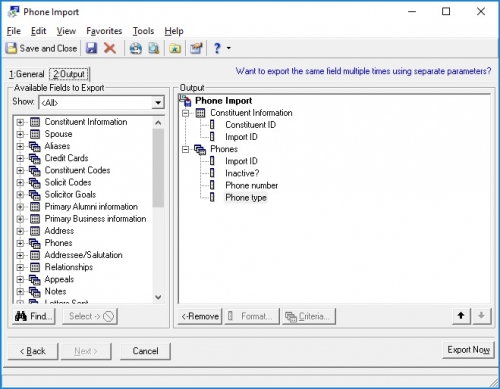Click Save and Close toolbar button
Image resolution: width=500 pixels, height=389 pixels.
coord(42,48)
